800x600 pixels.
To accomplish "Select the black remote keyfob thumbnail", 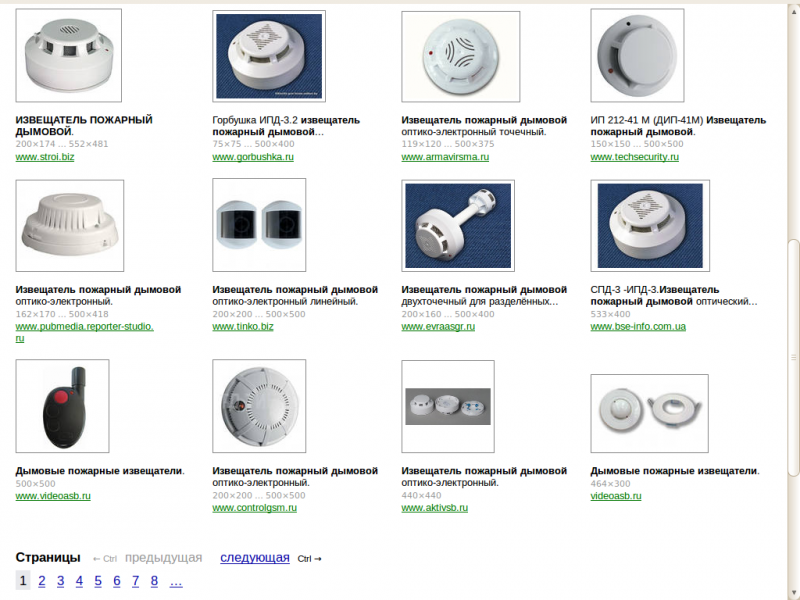I will [62, 406].
